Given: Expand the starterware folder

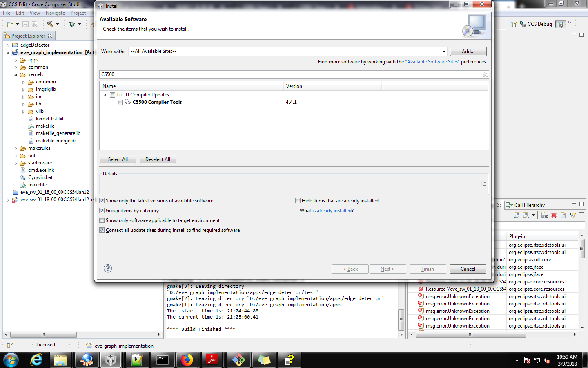Looking at the screenshot, I should 16,163.
